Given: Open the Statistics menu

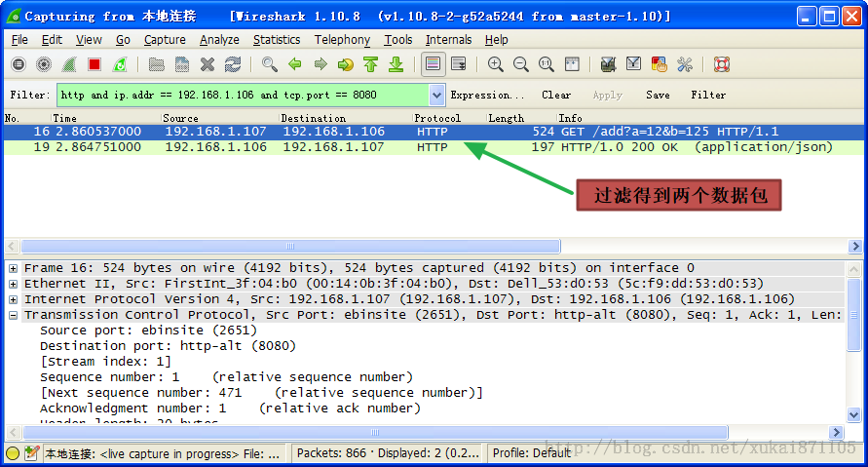Looking at the screenshot, I should pyautogui.click(x=277, y=40).
